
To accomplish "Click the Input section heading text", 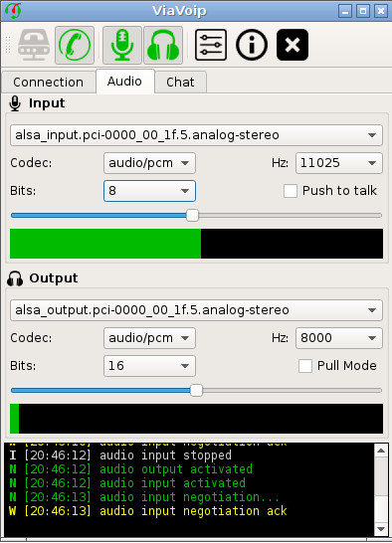I will 47,103.
